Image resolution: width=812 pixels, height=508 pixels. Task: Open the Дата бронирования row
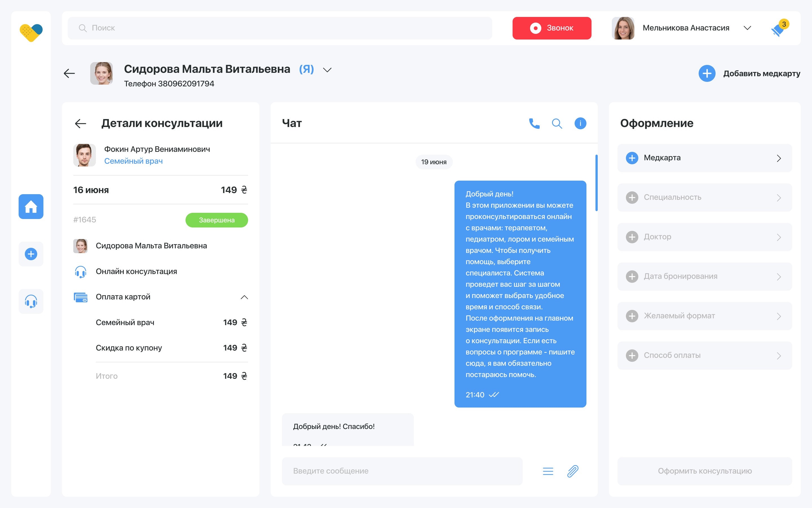pyautogui.click(x=705, y=277)
